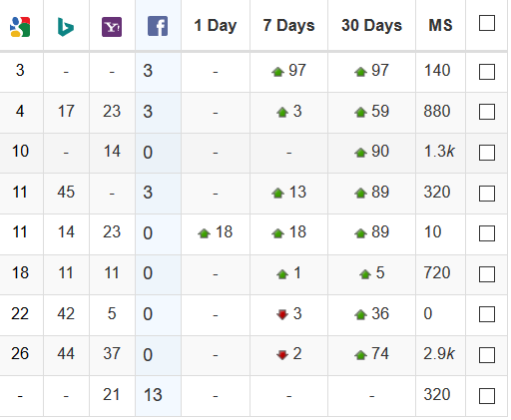Sort by the 1 Day column header
Image resolution: width=511 pixels, height=420 pixels.
coord(216,25)
